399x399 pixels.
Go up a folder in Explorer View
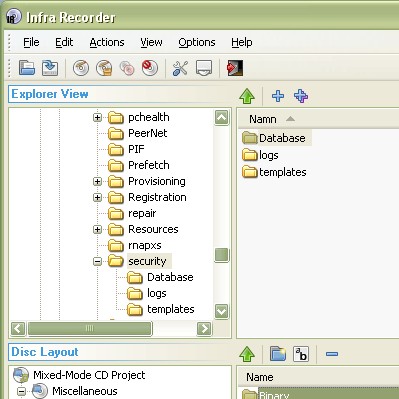coord(247,96)
